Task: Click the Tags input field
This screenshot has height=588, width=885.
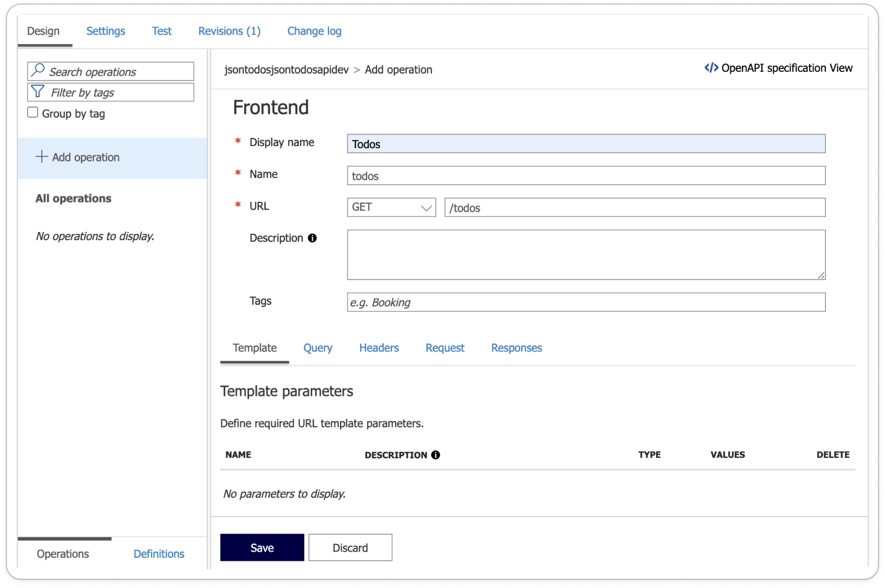Action: click(x=586, y=302)
